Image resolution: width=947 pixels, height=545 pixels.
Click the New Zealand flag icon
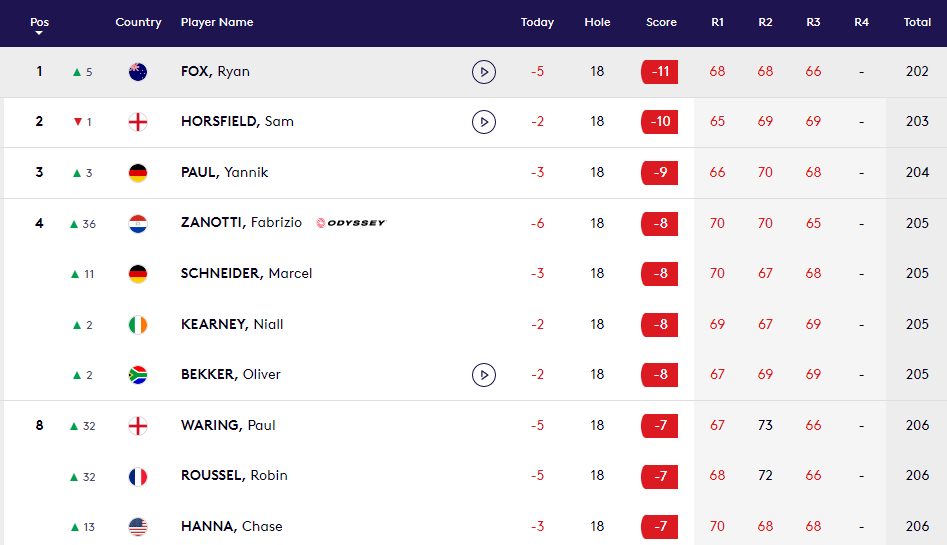pos(138,72)
